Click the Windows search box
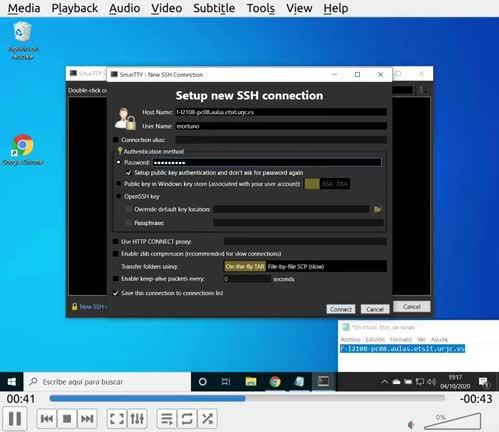This screenshot has width=499, height=432. point(107,382)
